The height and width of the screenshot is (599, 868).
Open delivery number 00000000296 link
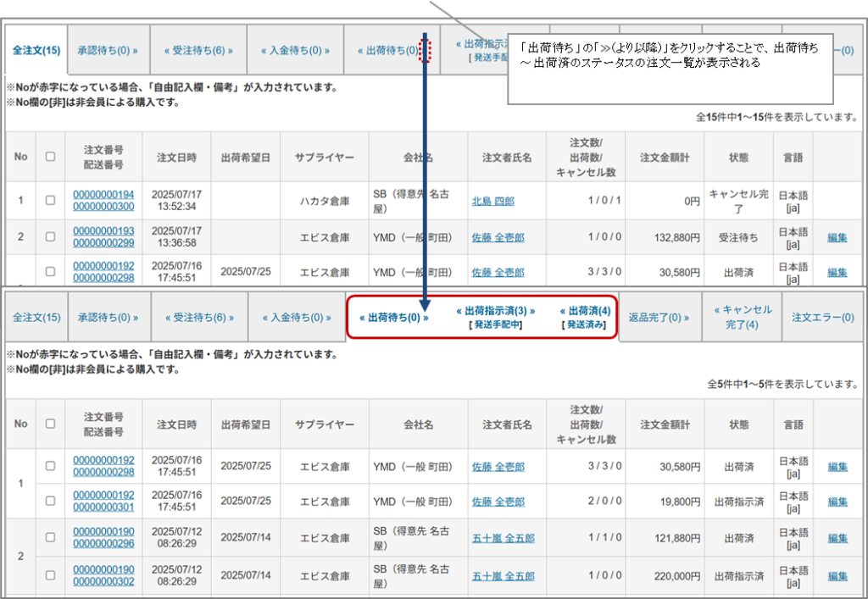(103, 544)
